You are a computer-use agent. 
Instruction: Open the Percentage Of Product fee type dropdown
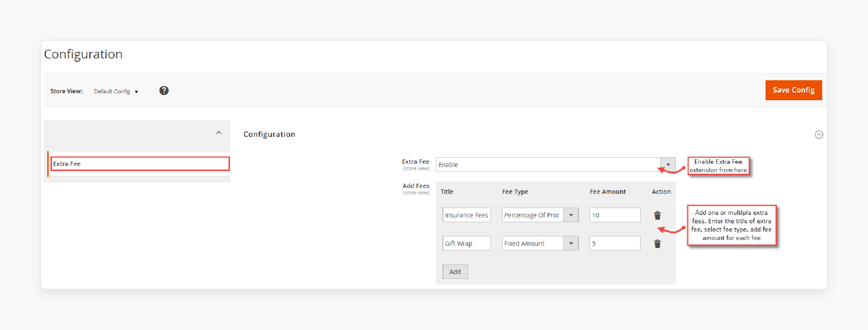tap(540, 215)
